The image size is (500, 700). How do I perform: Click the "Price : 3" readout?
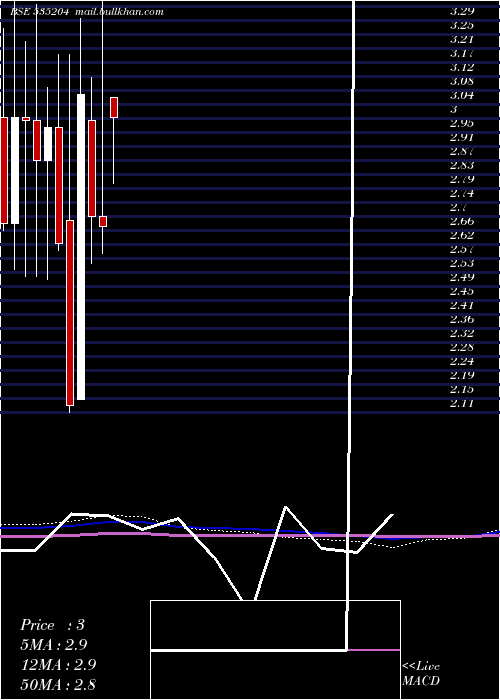tap(52, 625)
